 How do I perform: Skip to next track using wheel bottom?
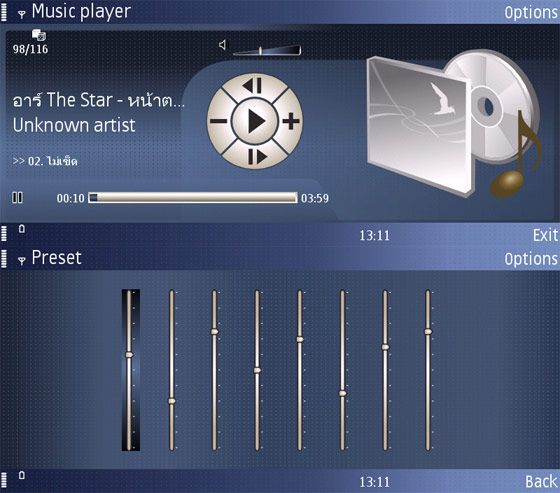click(x=257, y=156)
